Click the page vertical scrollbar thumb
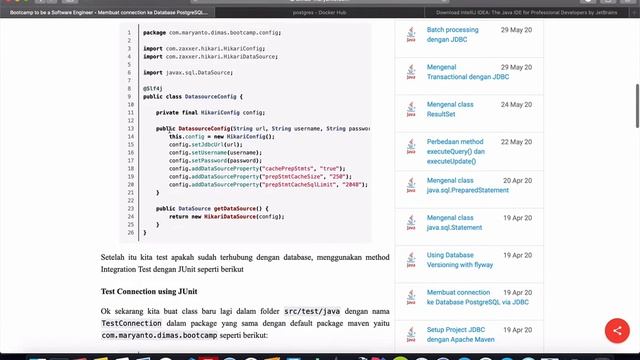The image size is (640, 360). tap(637, 106)
